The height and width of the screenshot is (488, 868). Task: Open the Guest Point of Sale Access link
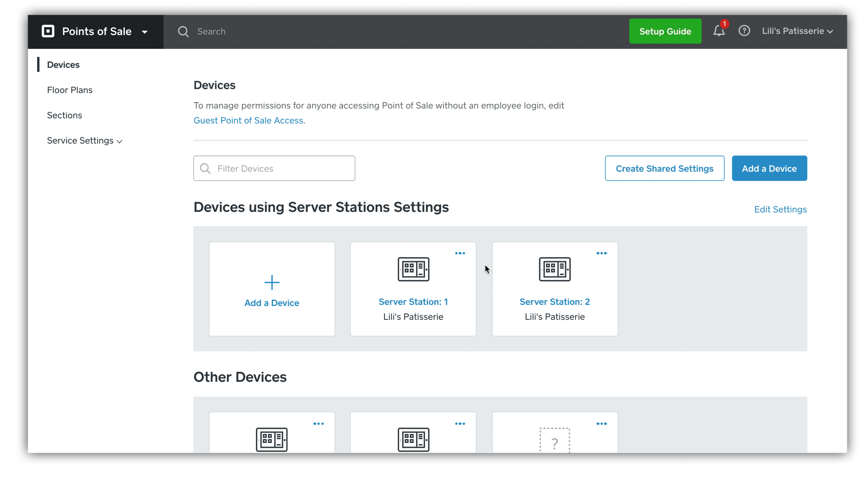248,121
